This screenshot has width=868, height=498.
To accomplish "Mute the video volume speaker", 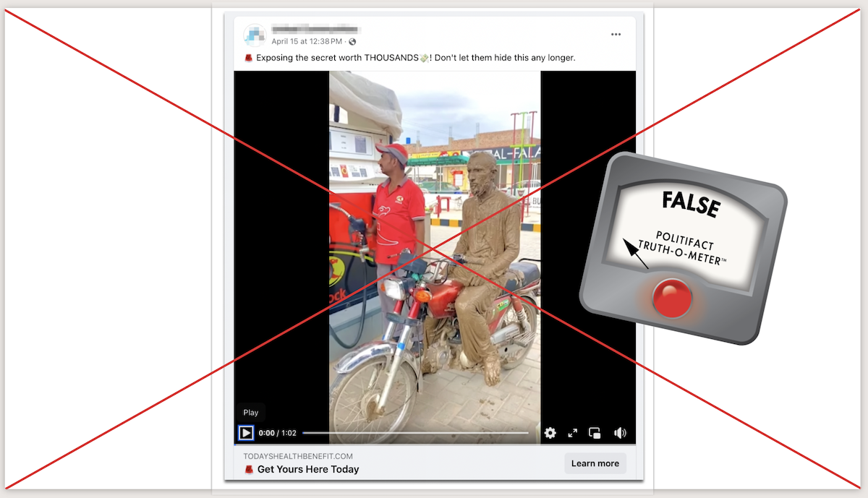I will 620,433.
